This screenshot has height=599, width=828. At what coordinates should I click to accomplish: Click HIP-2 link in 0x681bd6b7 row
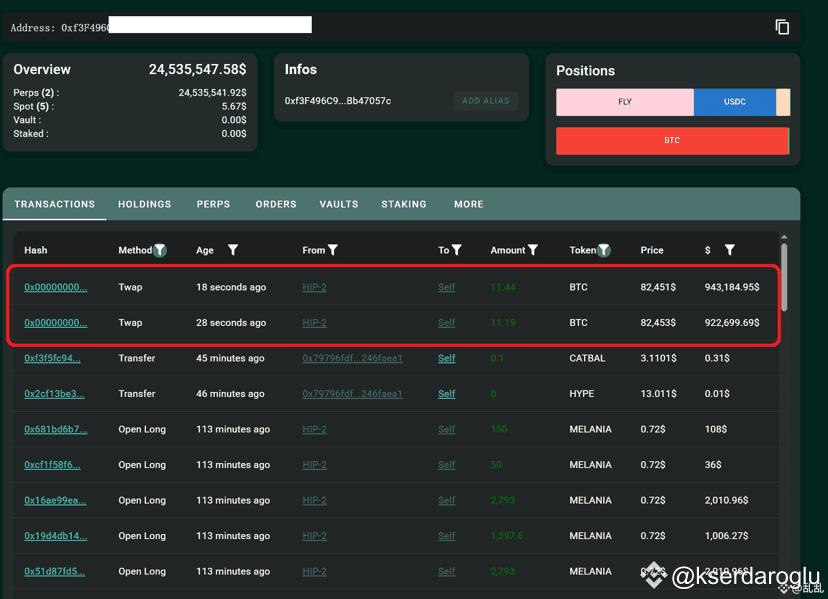[x=314, y=429]
